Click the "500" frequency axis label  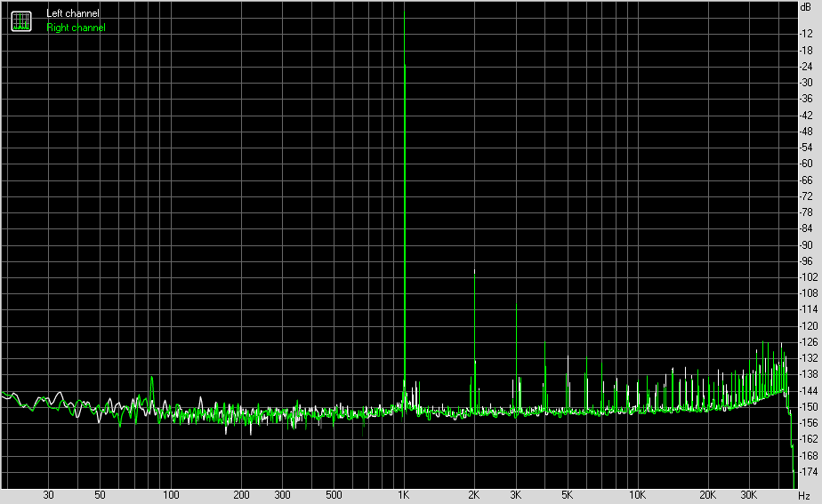(334, 494)
